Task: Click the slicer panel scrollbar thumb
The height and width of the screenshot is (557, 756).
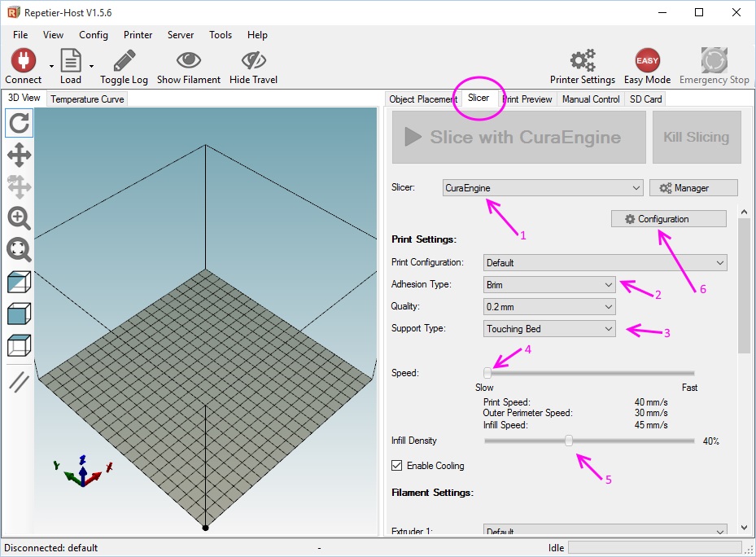Action: (744, 286)
